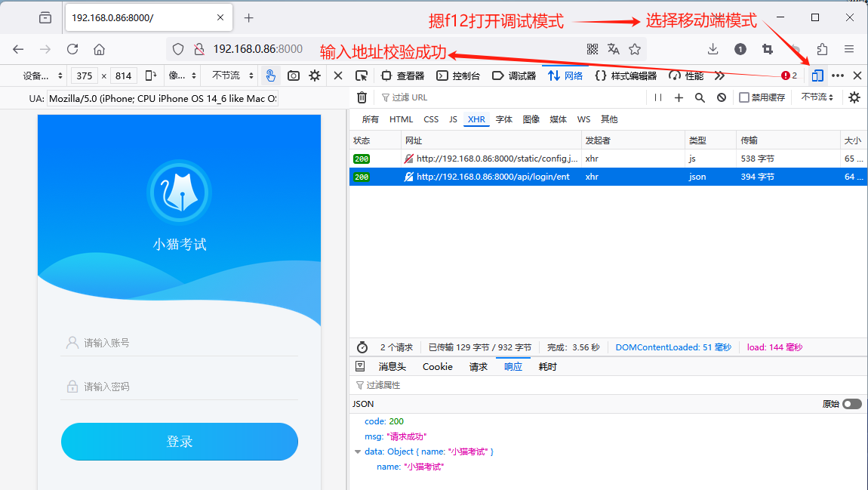868x490 pixels.
Task: Open the pick element inspector tool
Action: click(x=363, y=76)
